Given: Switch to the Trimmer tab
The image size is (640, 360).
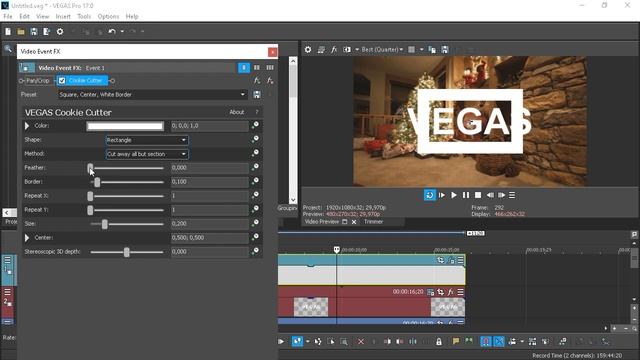Looking at the screenshot, I should point(373,222).
